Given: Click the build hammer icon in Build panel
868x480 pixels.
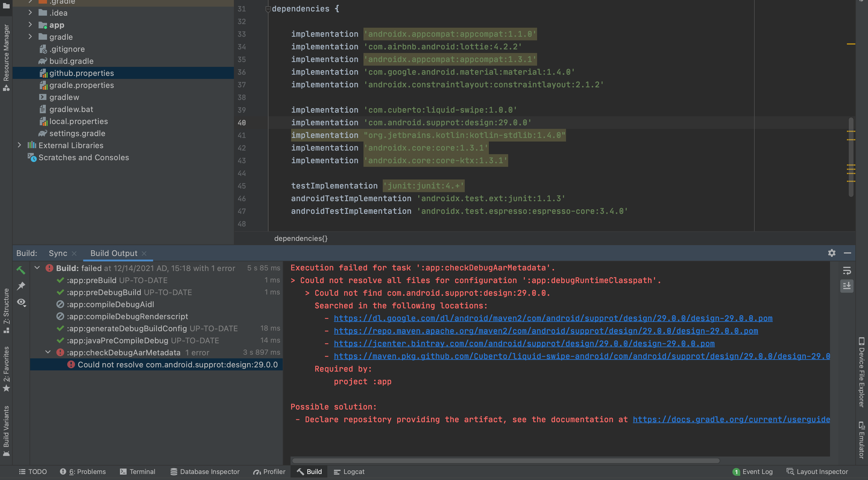Looking at the screenshot, I should point(21,270).
